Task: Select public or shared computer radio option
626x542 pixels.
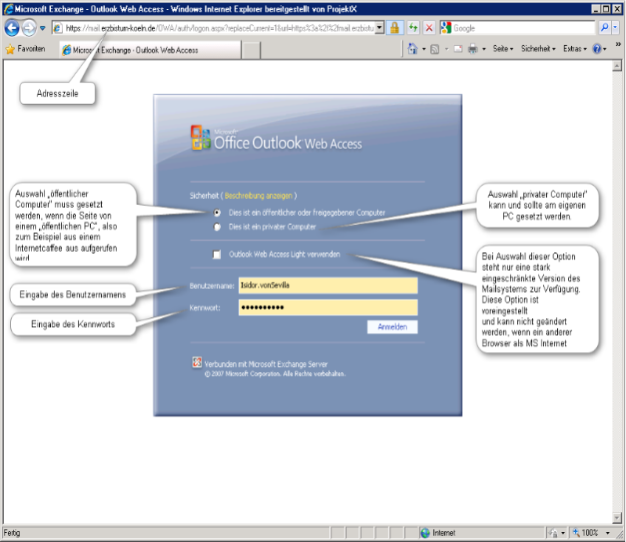Action: pos(217,213)
